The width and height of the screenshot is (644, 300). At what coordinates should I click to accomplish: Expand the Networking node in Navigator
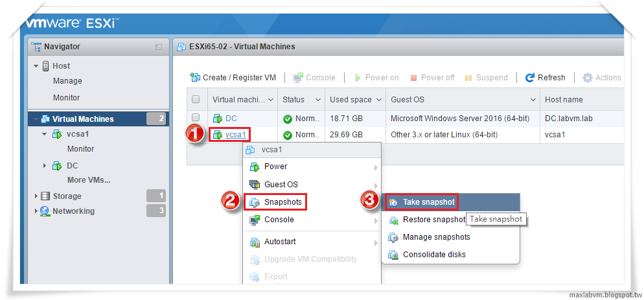[36, 211]
